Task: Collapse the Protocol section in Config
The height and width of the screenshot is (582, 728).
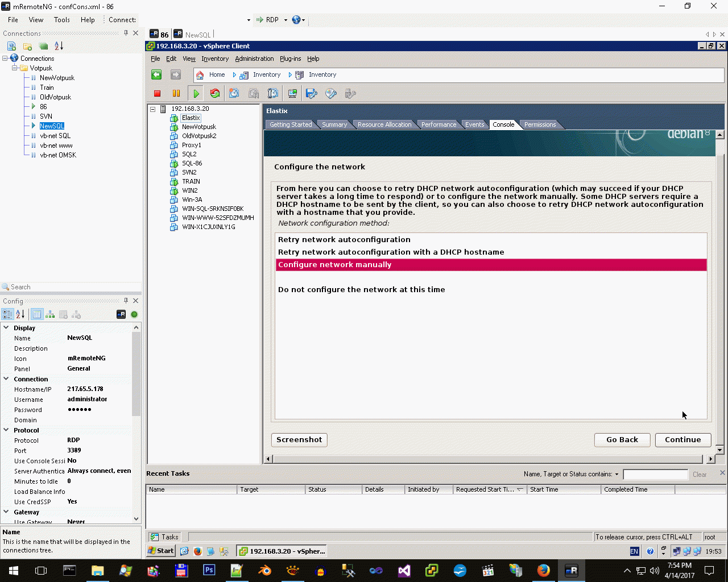Action: pyautogui.click(x=6, y=430)
